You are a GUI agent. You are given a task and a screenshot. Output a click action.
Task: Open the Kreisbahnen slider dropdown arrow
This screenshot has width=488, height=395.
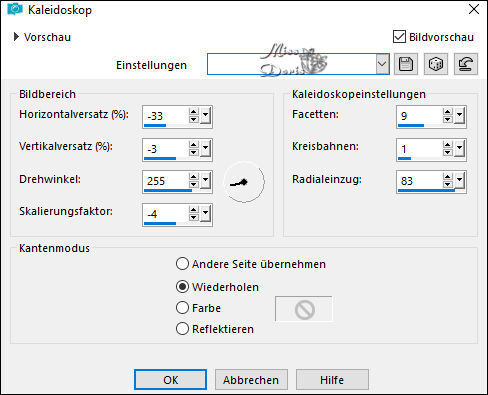point(459,149)
